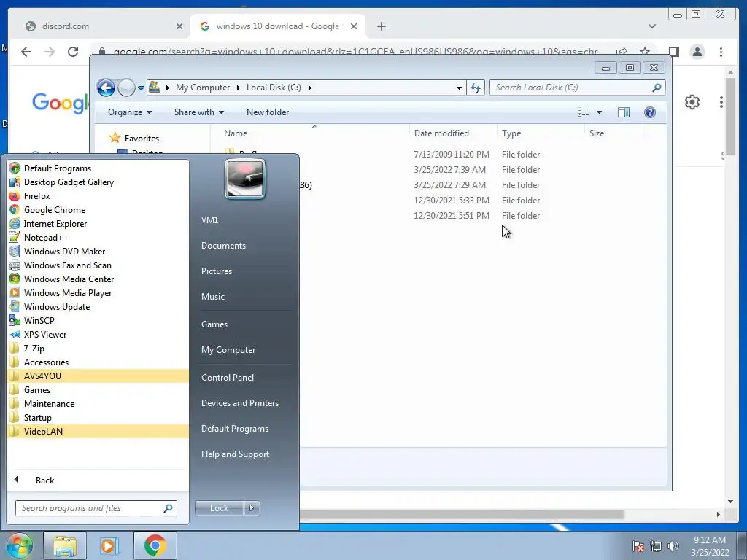Open Default Programs in the right pane

click(x=234, y=429)
